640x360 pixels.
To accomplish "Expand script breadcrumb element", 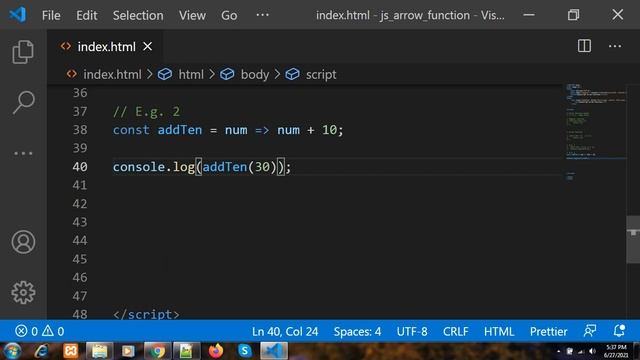I will pyautogui.click(x=321, y=75).
